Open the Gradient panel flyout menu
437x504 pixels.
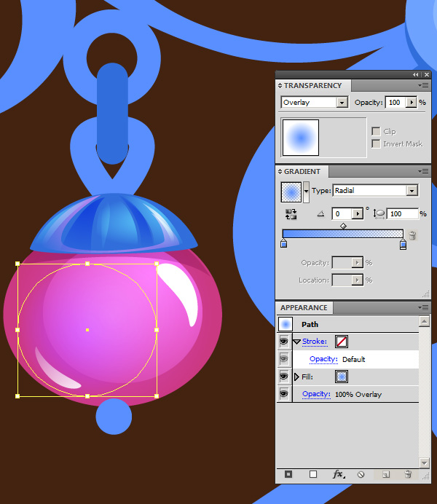coord(425,171)
